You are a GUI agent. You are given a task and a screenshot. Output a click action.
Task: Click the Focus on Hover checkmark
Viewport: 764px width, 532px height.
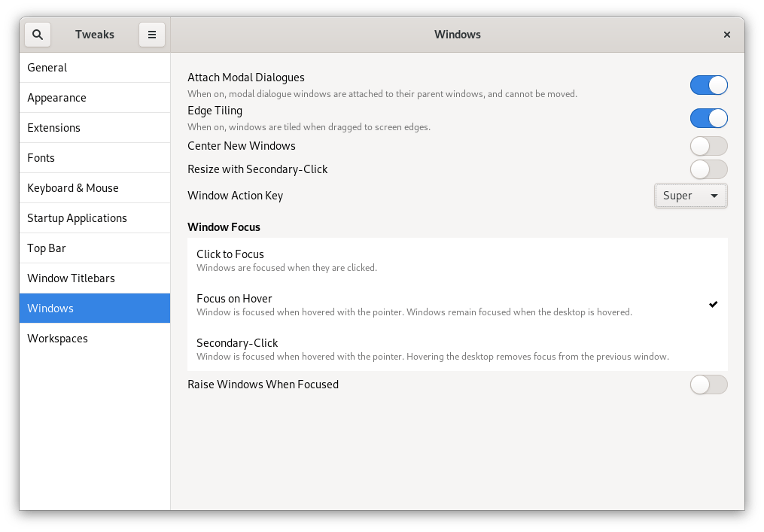[714, 305]
